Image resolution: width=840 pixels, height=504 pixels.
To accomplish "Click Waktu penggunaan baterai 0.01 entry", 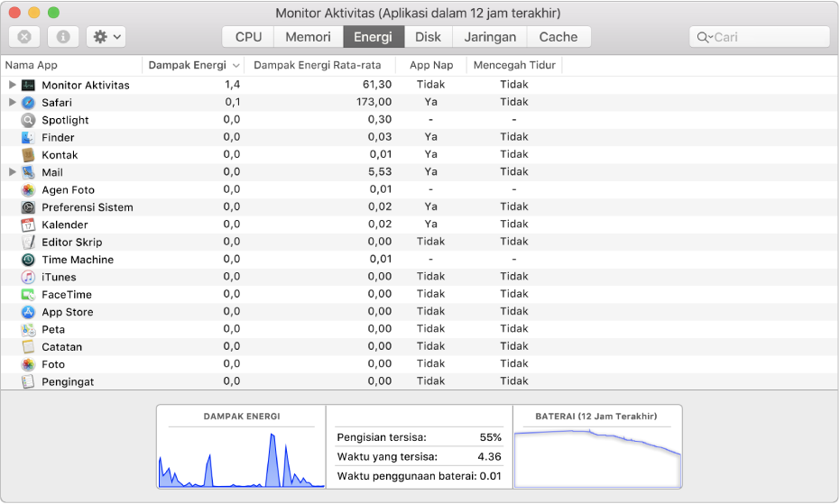I will pos(419,476).
